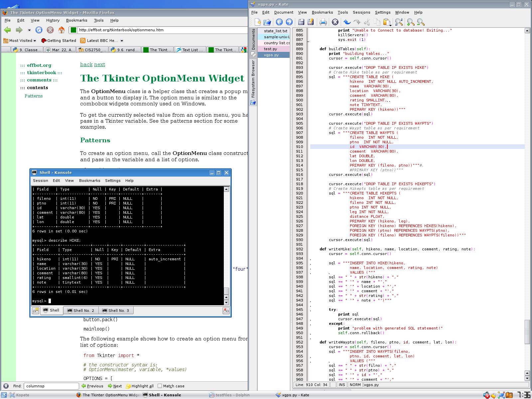Viewport: 532px width, 399px height.
Task: Open a file using Kate's open-folder toolbar icon
Action: (268, 22)
